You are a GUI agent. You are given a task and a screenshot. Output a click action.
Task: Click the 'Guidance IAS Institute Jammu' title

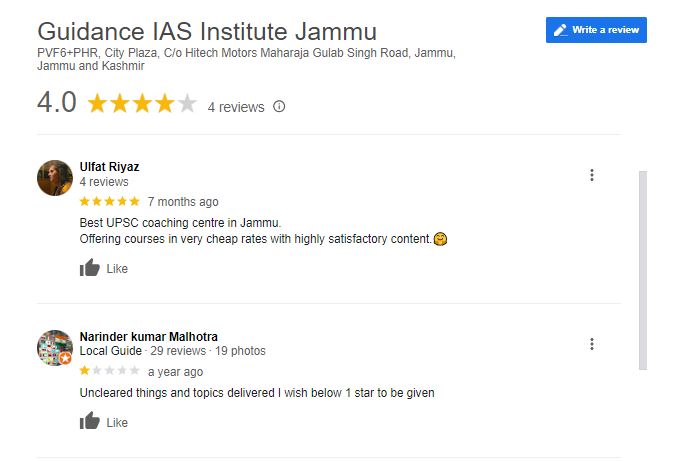coord(207,31)
